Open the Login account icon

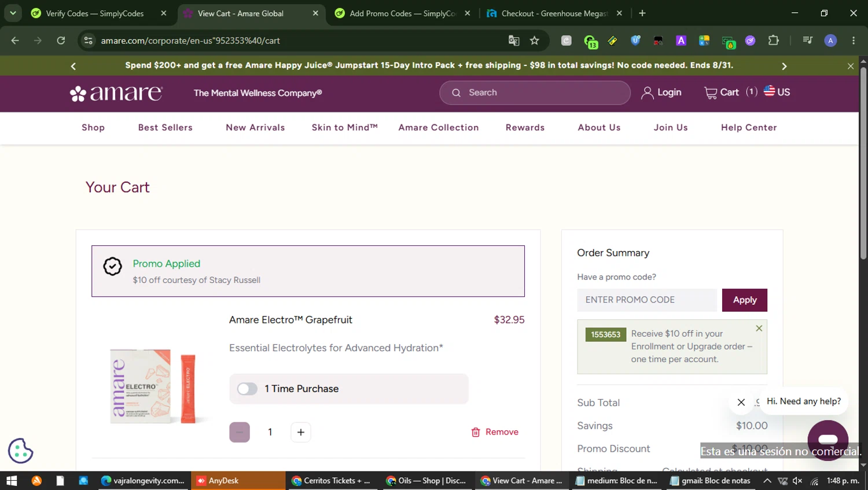point(648,93)
